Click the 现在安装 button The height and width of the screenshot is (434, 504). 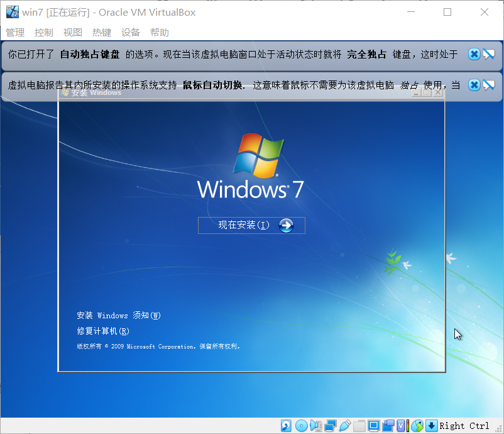pyautogui.click(x=251, y=225)
